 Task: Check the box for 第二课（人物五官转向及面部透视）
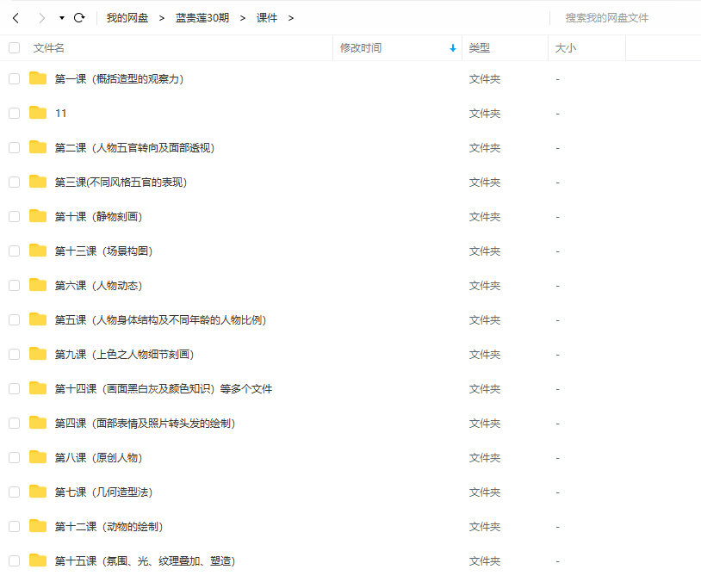pos(14,147)
